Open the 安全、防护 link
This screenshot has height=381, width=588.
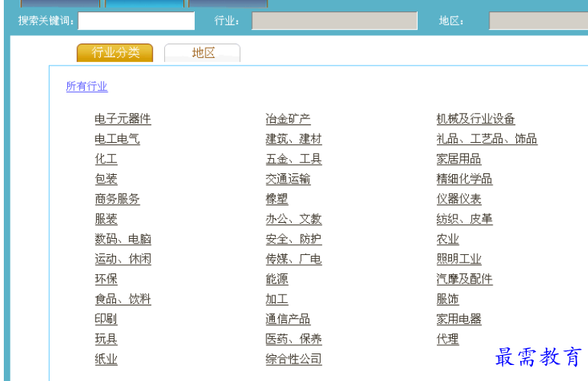coord(294,239)
